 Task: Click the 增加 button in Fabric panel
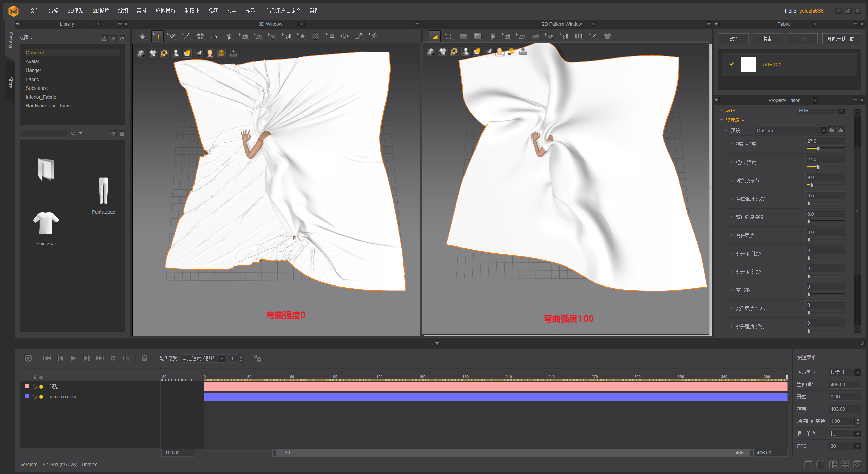click(x=733, y=39)
